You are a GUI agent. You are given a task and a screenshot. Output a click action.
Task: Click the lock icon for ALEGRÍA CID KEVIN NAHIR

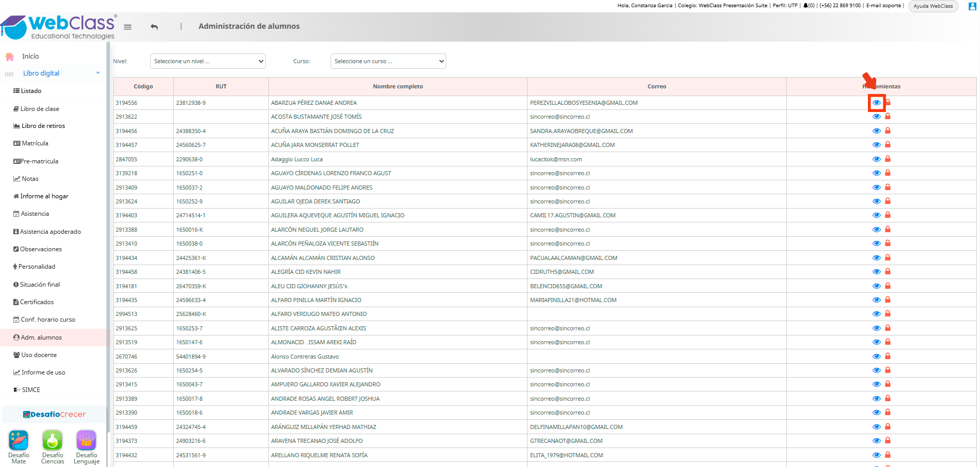(x=887, y=272)
